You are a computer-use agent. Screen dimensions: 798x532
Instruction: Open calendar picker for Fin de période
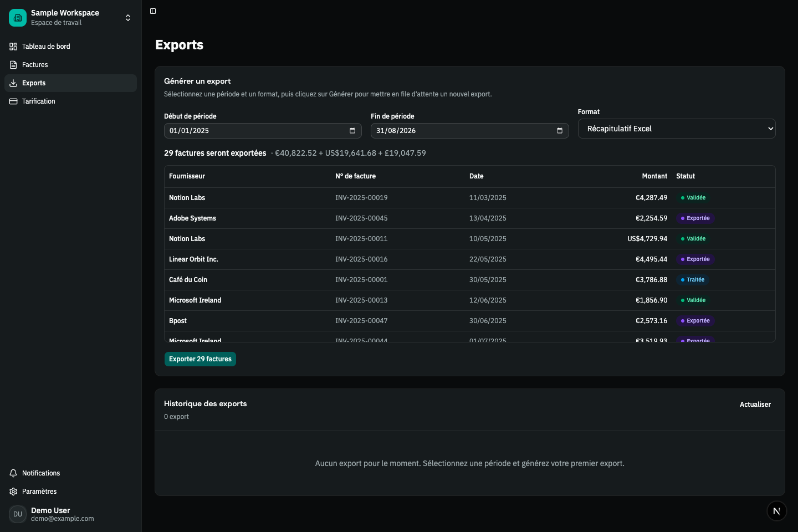560,131
